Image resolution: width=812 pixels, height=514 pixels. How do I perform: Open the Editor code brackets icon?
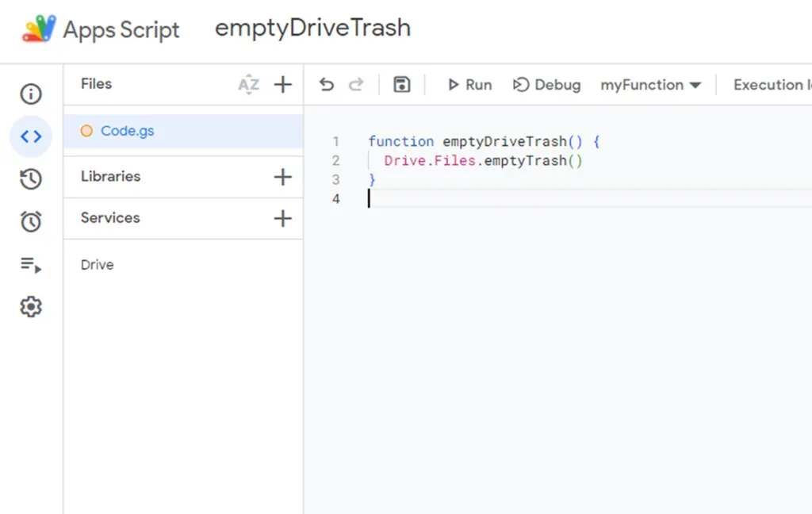[31, 136]
